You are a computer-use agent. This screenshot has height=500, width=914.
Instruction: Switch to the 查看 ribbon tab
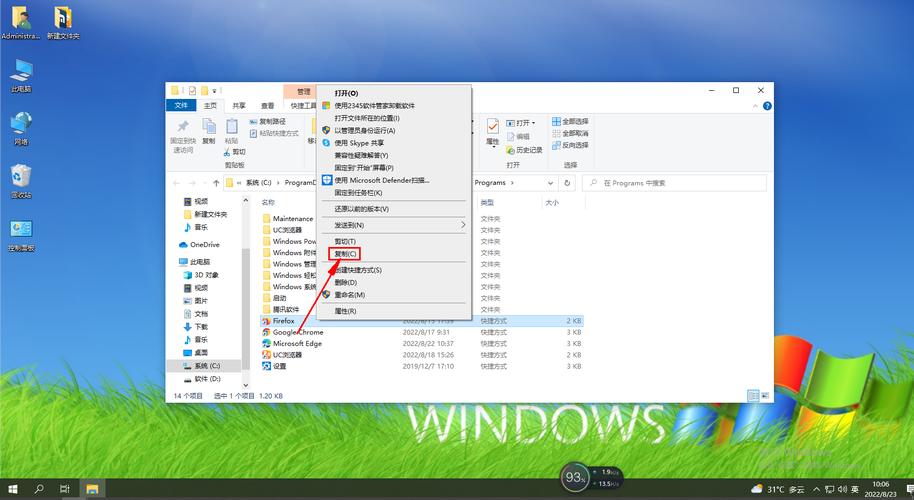[x=268, y=105]
